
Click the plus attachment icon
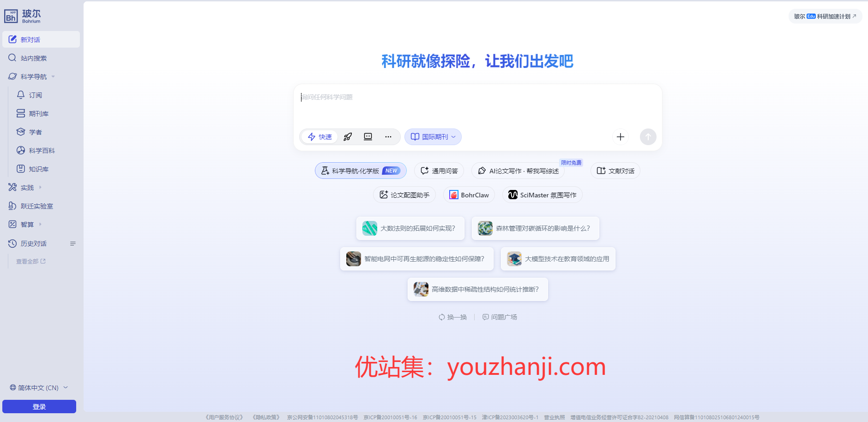(621, 137)
